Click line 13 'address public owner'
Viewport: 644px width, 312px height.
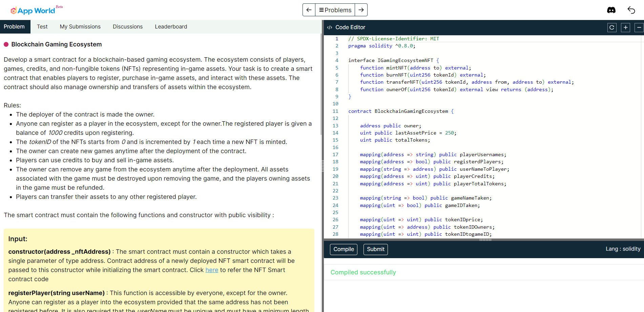391,126
